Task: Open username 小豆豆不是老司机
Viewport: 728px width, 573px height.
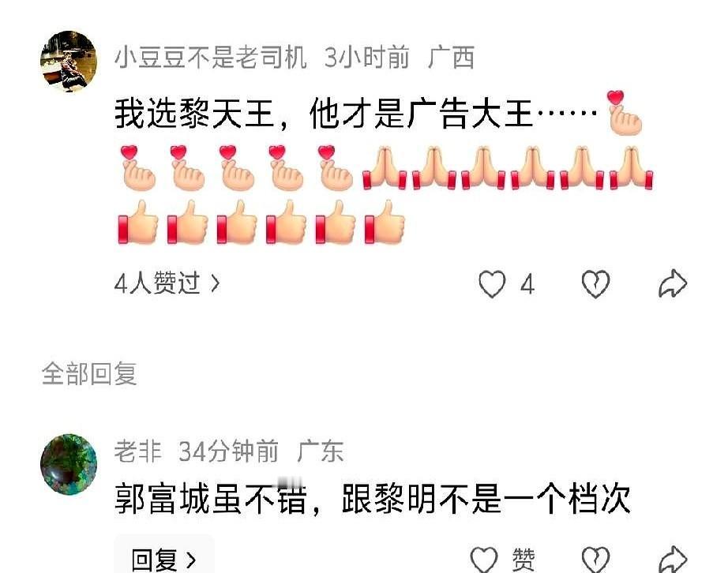Action: click(x=211, y=58)
